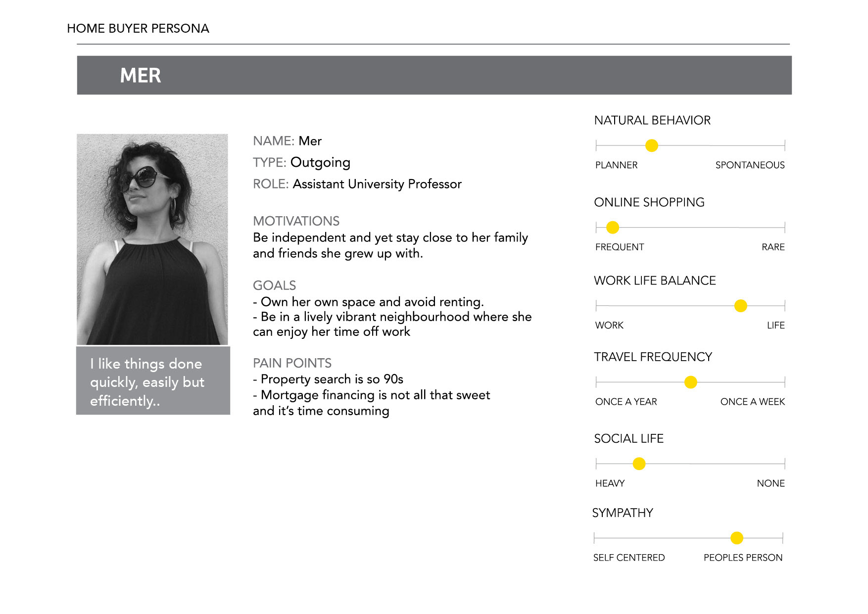Click the GOALS section heading

[274, 285]
